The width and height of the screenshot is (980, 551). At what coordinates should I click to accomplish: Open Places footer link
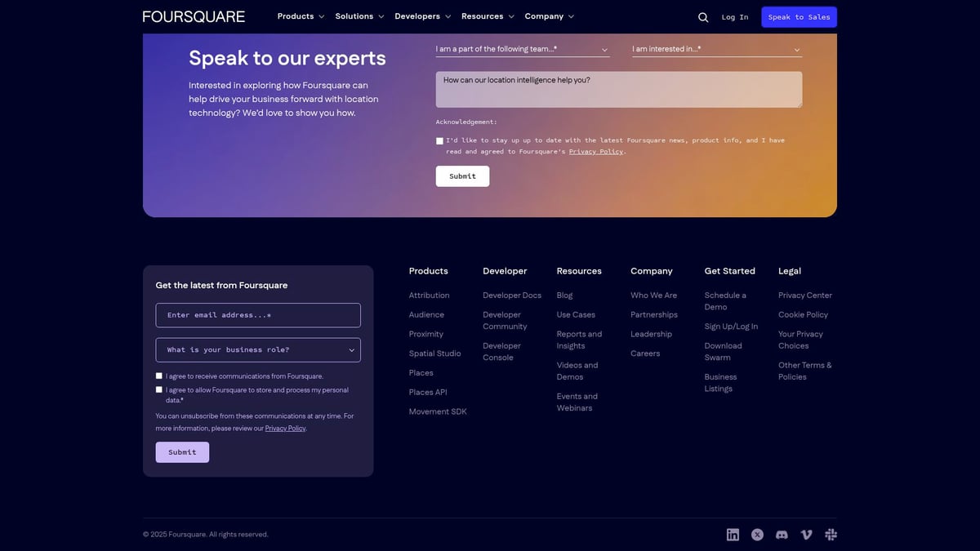tap(421, 373)
